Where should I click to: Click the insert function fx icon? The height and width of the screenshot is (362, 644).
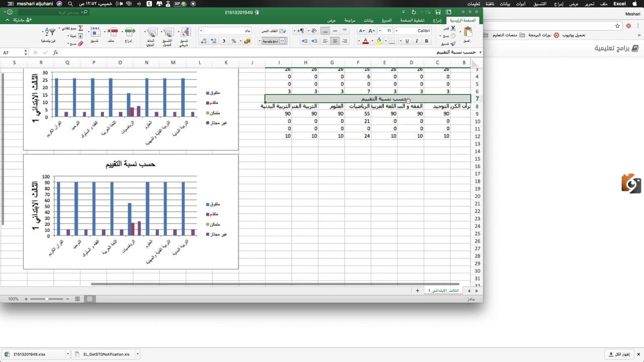[x=55, y=52]
